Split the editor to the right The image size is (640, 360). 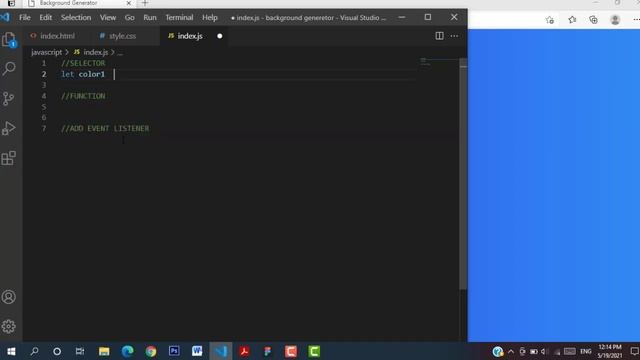pos(439,36)
